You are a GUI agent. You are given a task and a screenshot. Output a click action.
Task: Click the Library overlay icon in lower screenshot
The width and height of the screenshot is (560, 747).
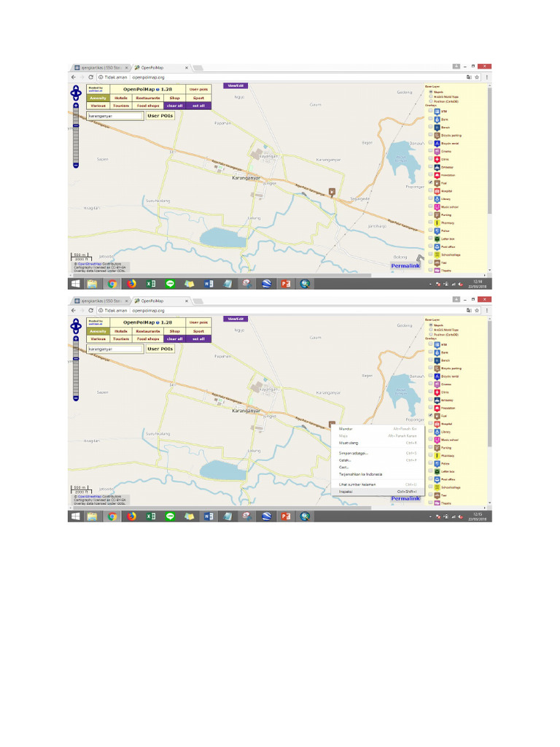[437, 432]
